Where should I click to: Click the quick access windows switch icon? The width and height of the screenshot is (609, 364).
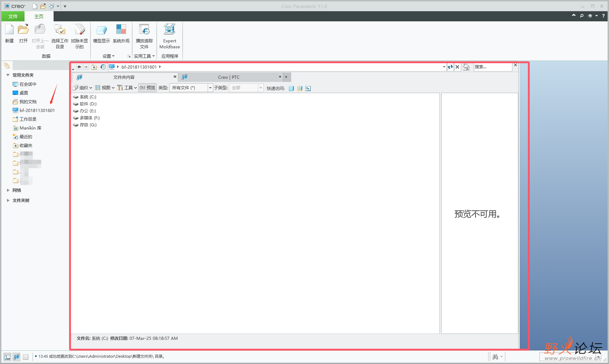[x=51, y=6]
